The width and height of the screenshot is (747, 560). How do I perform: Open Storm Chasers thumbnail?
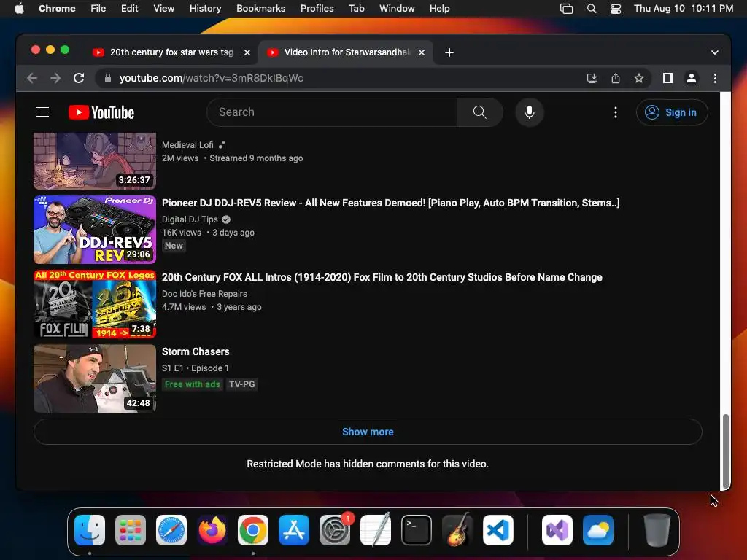95,378
